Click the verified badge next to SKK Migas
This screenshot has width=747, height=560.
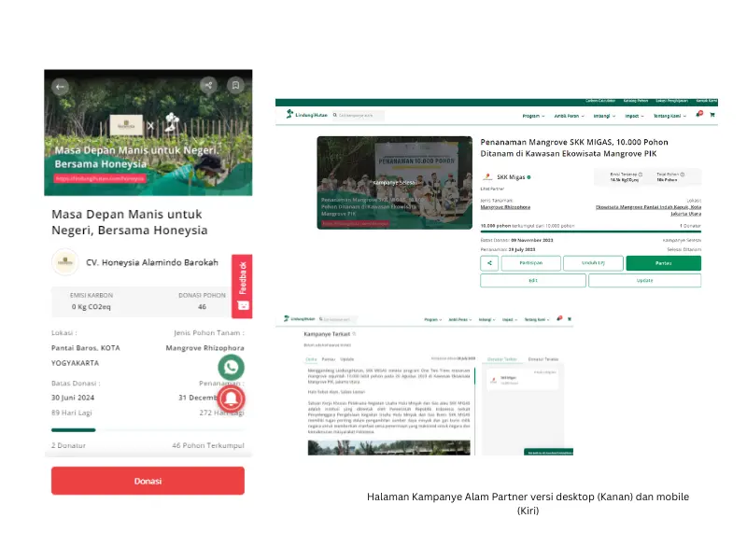pyautogui.click(x=529, y=177)
